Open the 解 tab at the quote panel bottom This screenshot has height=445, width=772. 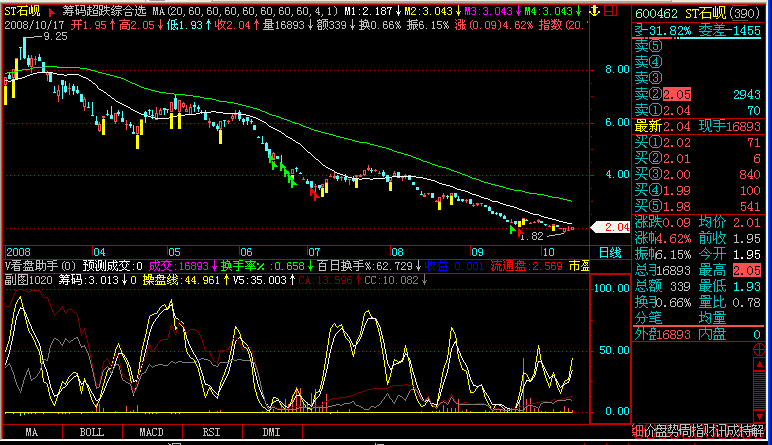click(x=756, y=432)
